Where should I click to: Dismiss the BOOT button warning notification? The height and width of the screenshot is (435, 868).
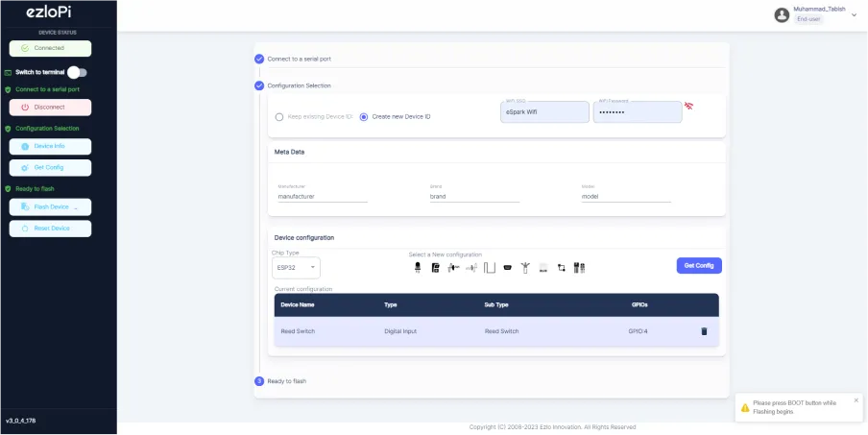[856, 400]
